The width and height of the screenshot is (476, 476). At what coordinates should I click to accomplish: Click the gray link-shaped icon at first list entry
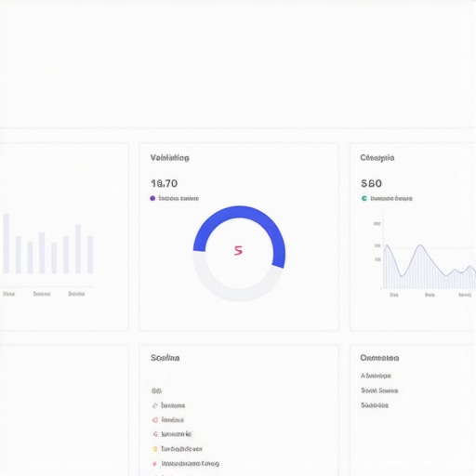coord(155,405)
